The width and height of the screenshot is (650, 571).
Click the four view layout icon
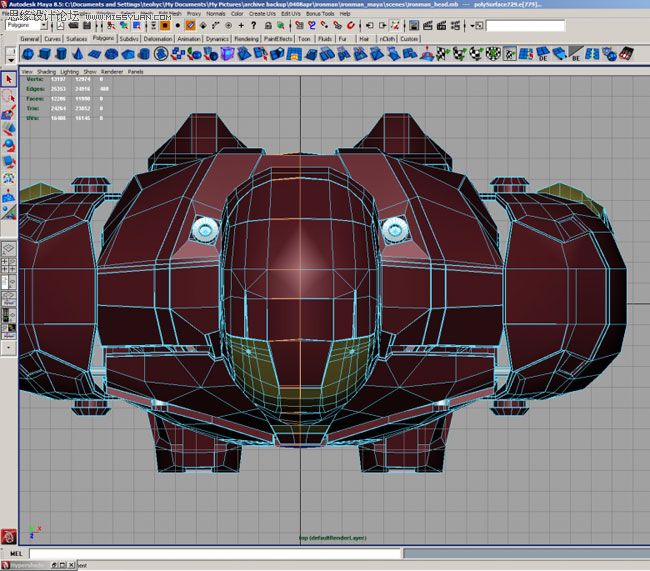(8, 267)
